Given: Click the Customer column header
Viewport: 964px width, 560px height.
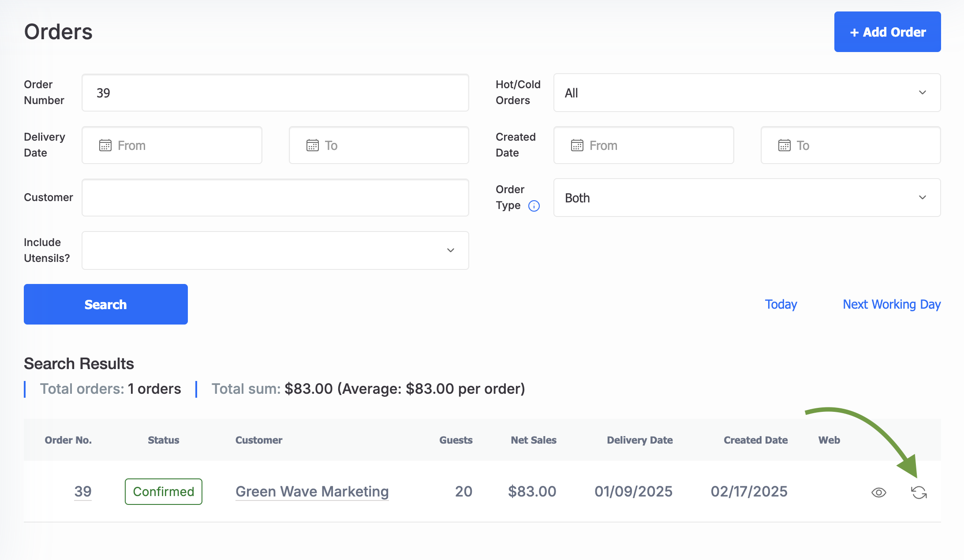Looking at the screenshot, I should [x=259, y=440].
